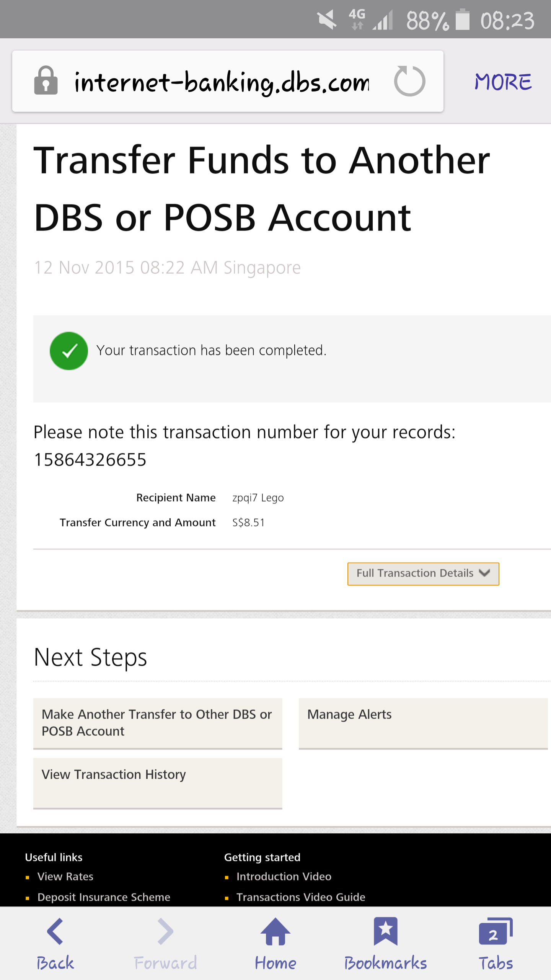This screenshot has height=980, width=551.
Task: Select Make Another Transfer to Other DBS
Action: [x=158, y=723]
